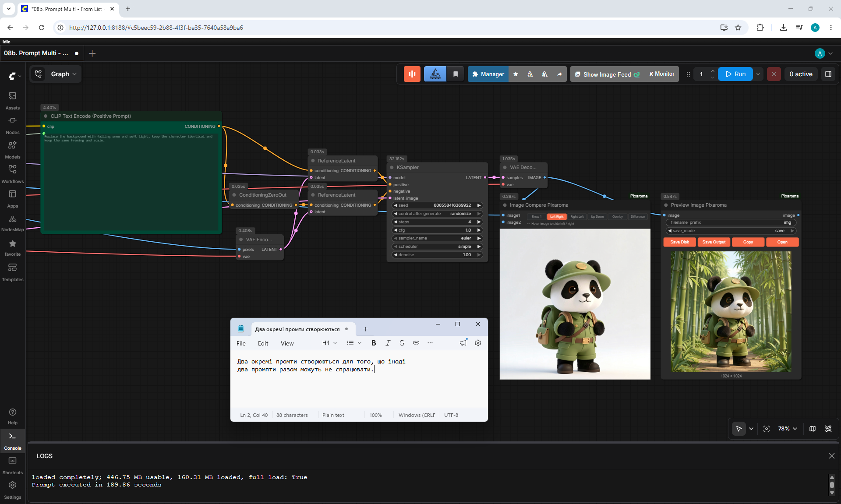The image size is (841, 504).
Task: Open the Manager button
Action: coord(488,74)
